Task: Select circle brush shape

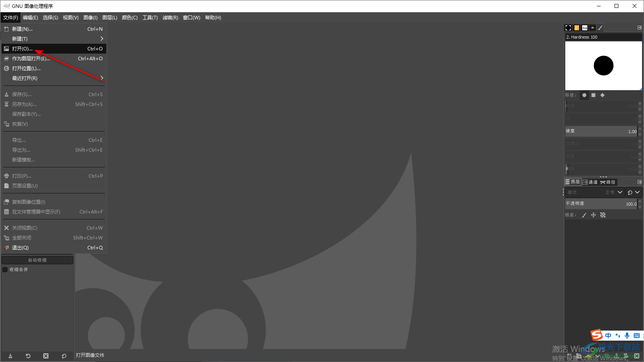Action: pyautogui.click(x=584, y=95)
